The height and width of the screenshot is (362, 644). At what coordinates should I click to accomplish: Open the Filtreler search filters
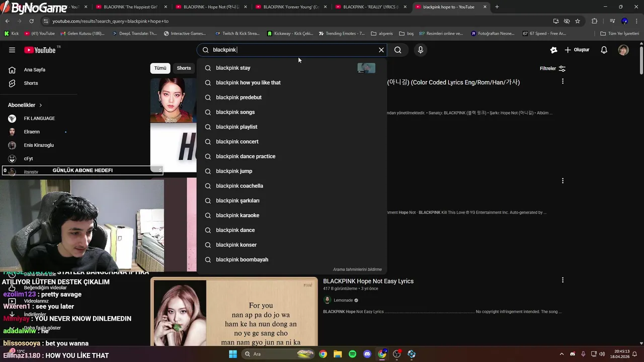[x=552, y=68]
